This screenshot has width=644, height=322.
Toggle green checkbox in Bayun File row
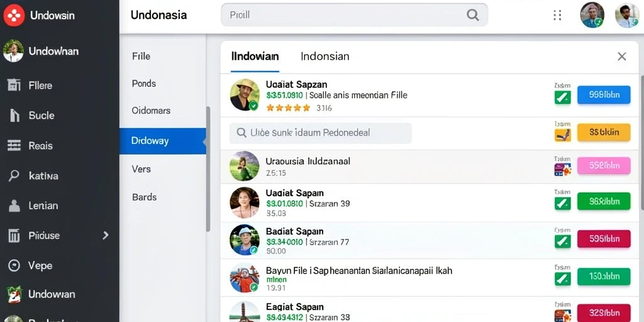click(563, 279)
